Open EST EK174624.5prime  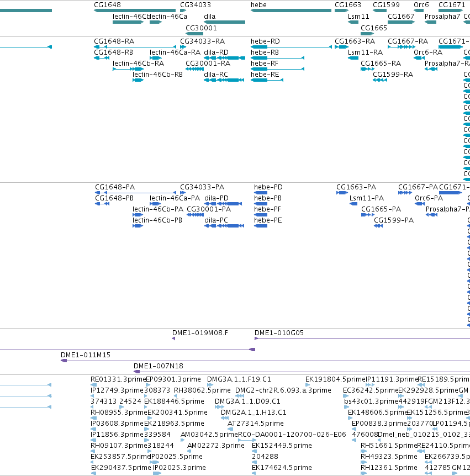[x=282, y=468]
